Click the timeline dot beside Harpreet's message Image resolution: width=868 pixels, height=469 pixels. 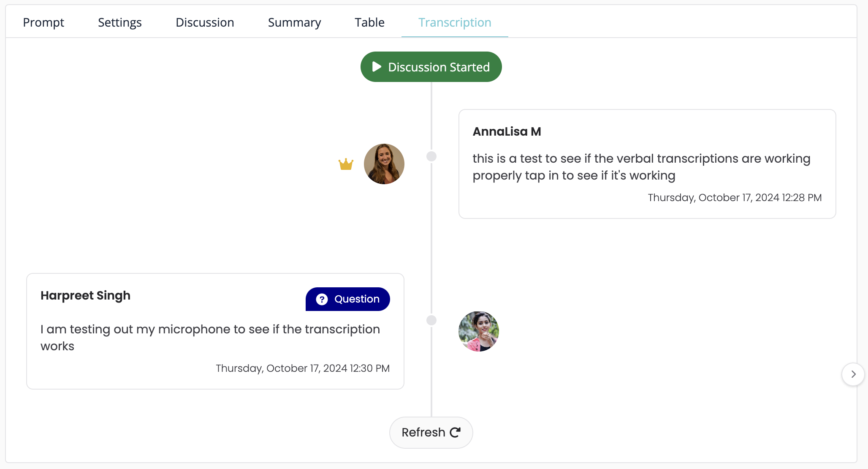click(x=431, y=320)
